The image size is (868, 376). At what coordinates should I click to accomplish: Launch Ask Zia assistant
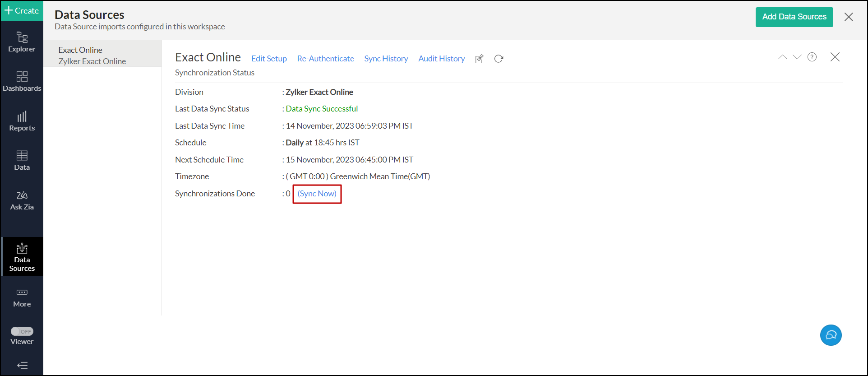coord(22,200)
